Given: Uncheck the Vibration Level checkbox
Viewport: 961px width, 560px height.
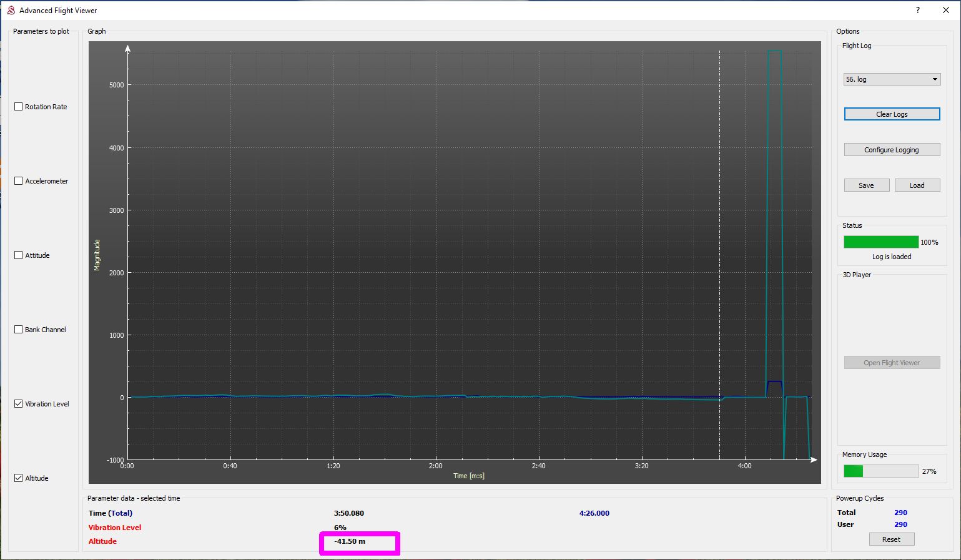Looking at the screenshot, I should pos(19,404).
